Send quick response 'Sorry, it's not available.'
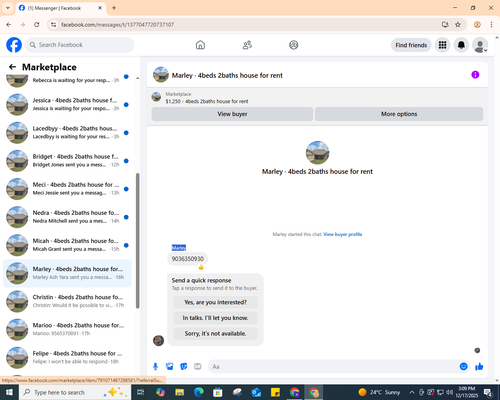The width and height of the screenshot is (500, 400). [215, 333]
